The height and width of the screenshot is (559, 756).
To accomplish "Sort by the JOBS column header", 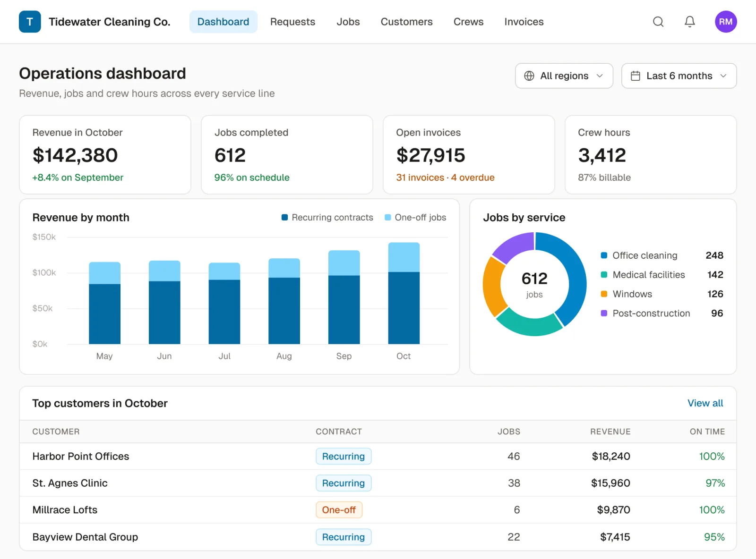I will pos(508,432).
